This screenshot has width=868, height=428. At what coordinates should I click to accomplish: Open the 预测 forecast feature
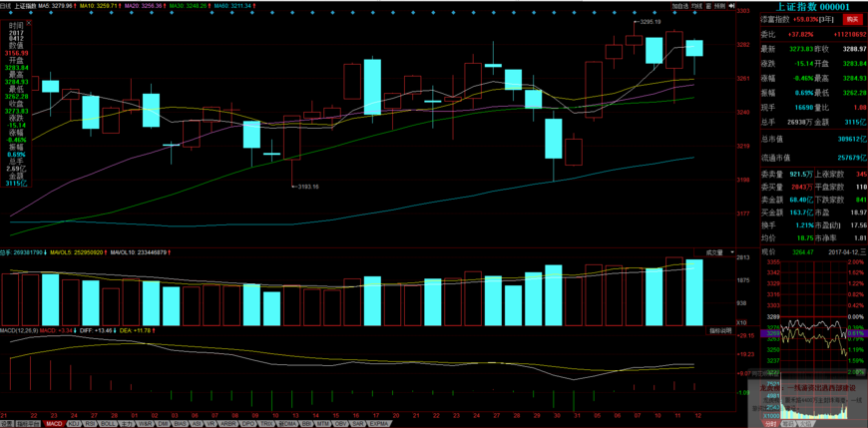click(719, 6)
